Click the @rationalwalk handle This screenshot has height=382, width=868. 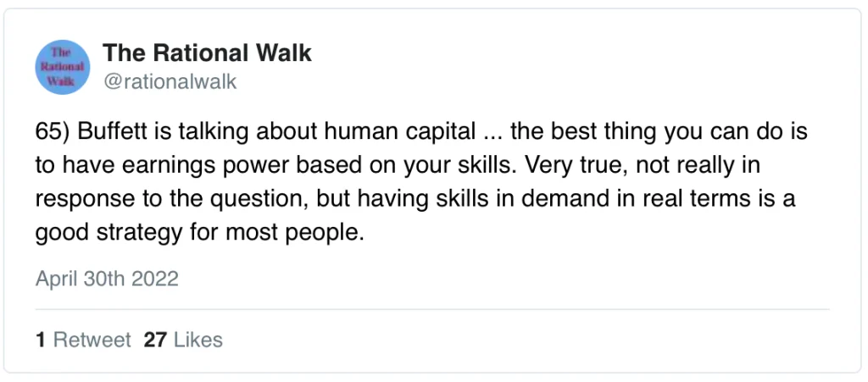point(170,81)
